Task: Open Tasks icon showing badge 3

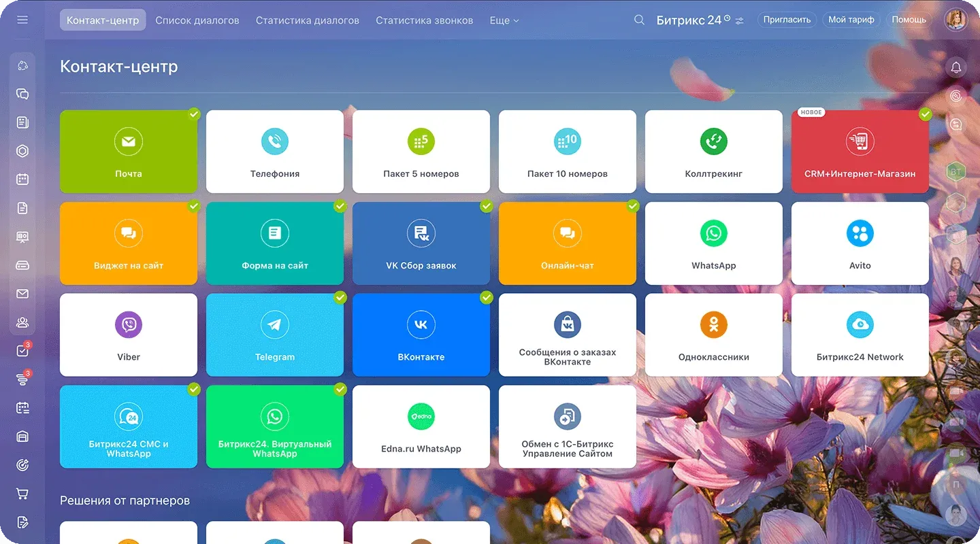Action: click(22, 351)
